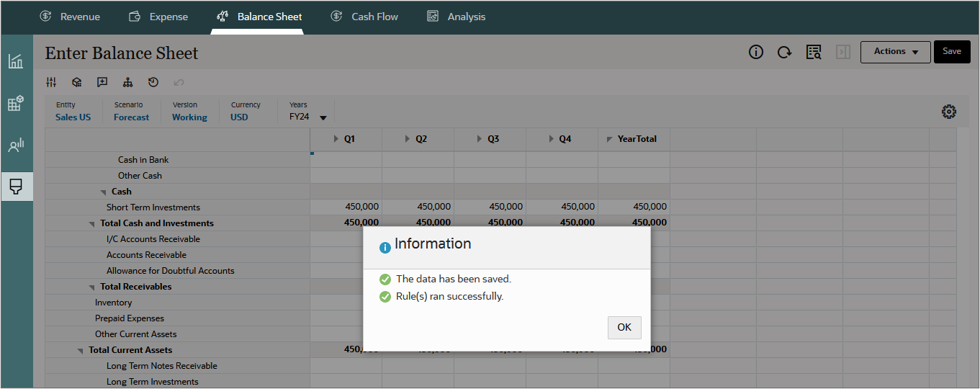This screenshot has height=389, width=980.
Task: Go to the Analysis tab
Action: (x=456, y=17)
